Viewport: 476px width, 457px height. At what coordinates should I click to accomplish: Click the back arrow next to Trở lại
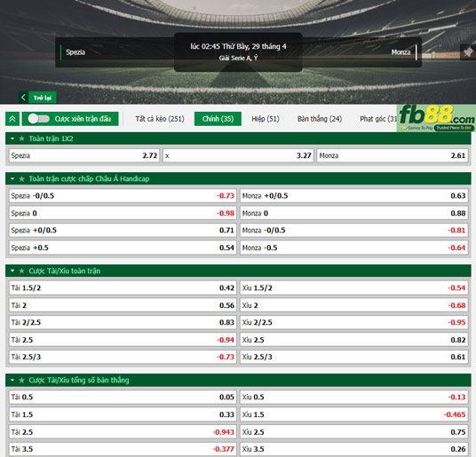click(x=23, y=98)
